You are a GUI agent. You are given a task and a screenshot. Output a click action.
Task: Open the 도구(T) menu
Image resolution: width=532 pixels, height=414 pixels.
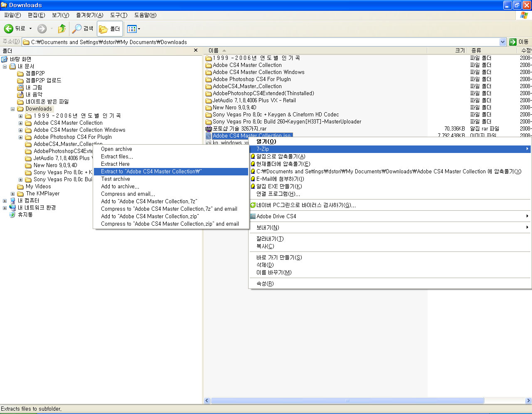click(x=118, y=15)
